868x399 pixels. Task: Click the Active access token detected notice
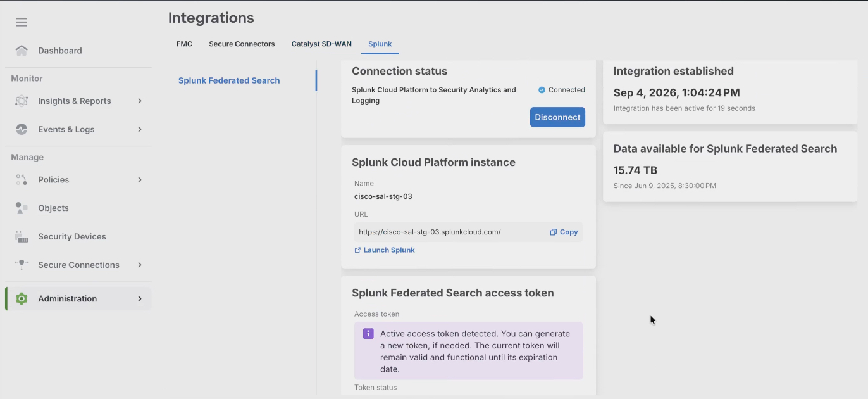click(x=468, y=351)
